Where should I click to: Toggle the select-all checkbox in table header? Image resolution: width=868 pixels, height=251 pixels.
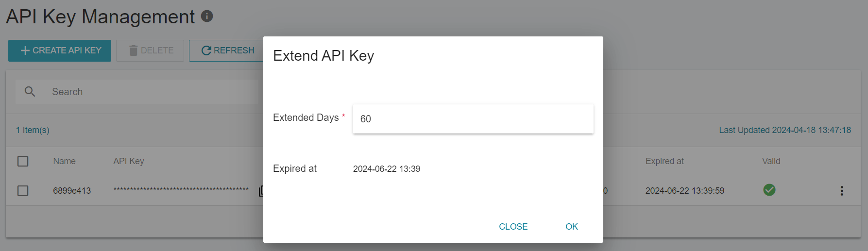(x=23, y=161)
